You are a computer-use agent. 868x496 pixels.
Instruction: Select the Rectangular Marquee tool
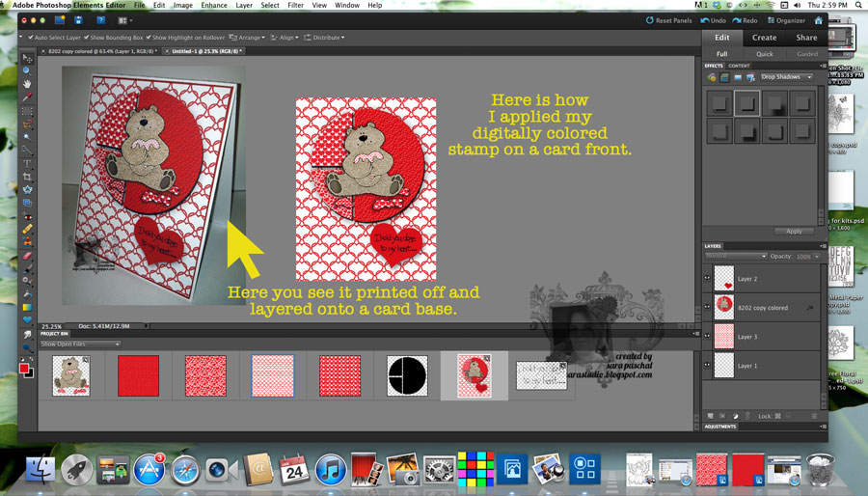point(27,111)
